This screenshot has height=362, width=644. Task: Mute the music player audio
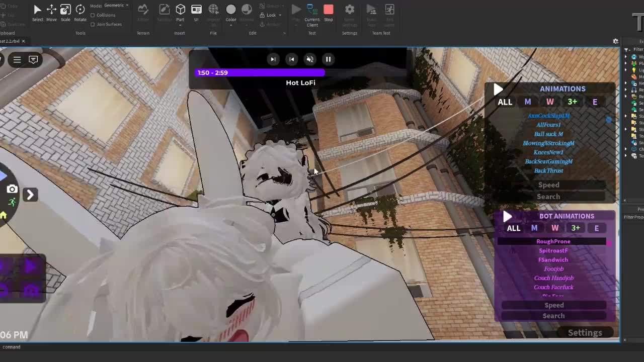pyautogui.click(x=310, y=59)
